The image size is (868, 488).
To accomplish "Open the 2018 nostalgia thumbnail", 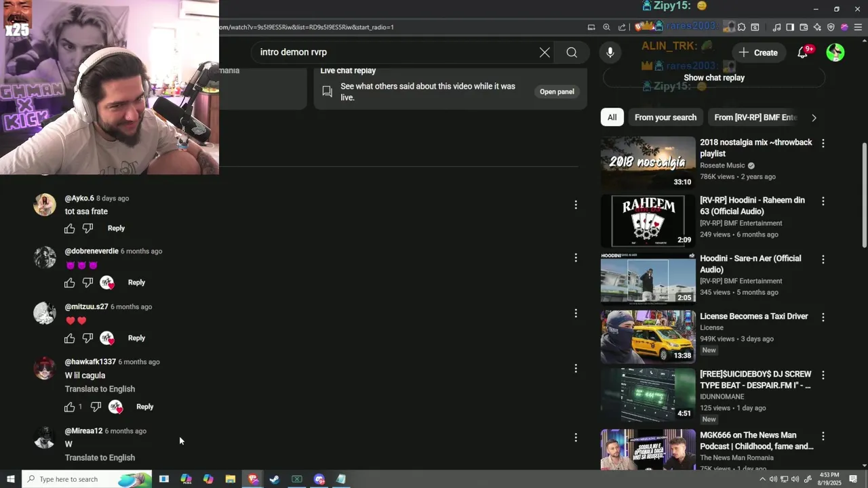I will (x=648, y=163).
